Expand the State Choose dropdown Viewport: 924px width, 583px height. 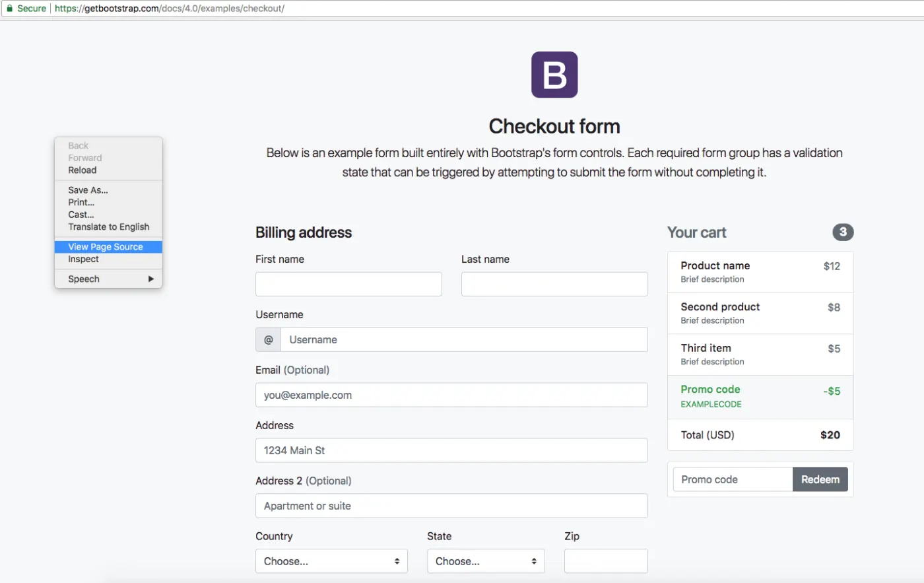point(486,561)
